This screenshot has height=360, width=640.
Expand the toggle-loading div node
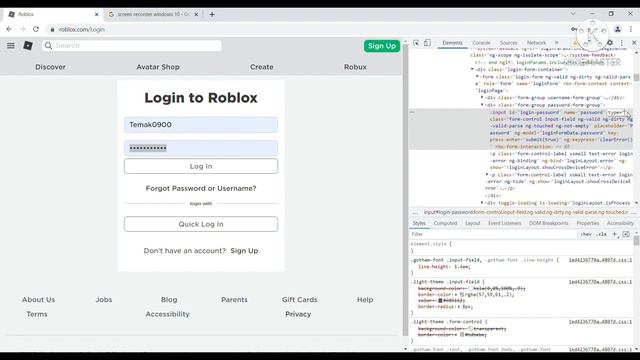tap(482, 202)
